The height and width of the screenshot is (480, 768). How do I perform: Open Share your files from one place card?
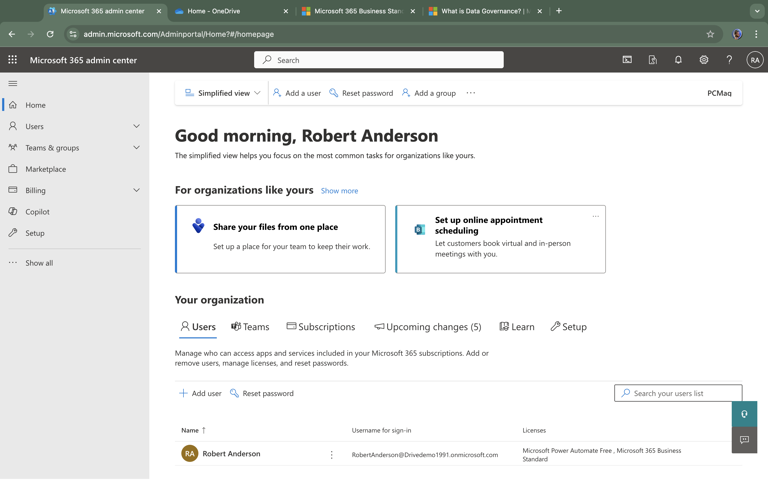[x=280, y=239]
